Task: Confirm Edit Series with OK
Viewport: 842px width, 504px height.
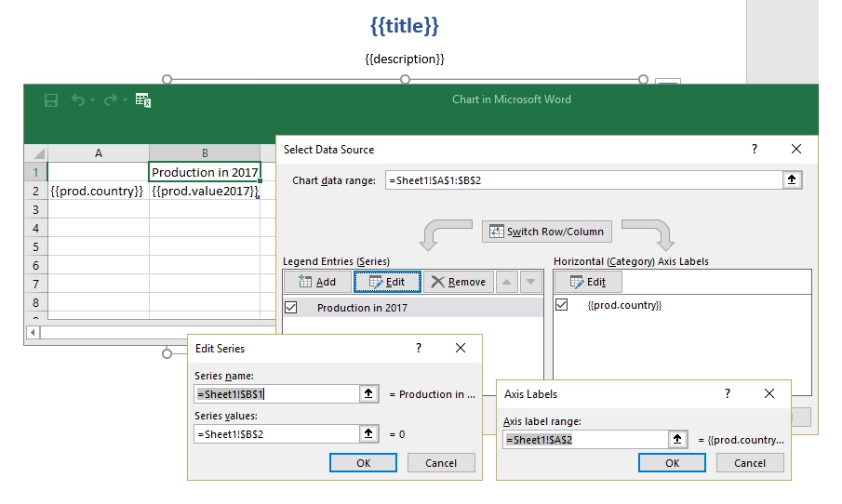Action: pyautogui.click(x=363, y=463)
